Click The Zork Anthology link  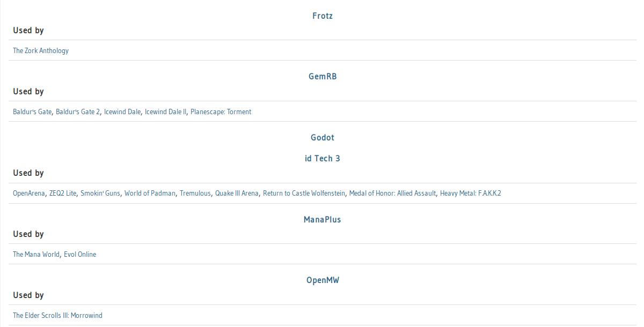pos(41,51)
